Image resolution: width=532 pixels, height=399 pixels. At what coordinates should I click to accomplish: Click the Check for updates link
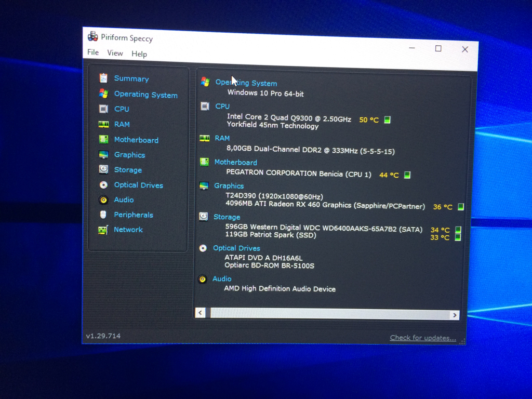(x=423, y=338)
